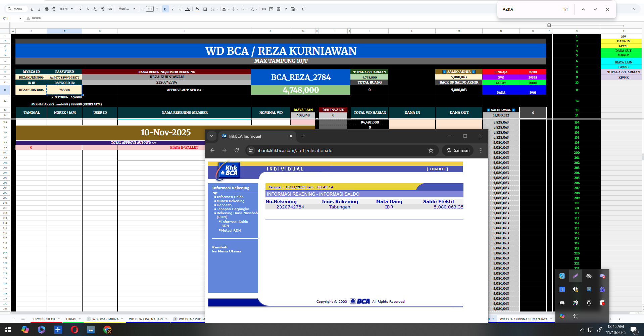Viewport: 644px width, 336px height.
Task: Close the klikBCA Individual tab
Action: 291,136
